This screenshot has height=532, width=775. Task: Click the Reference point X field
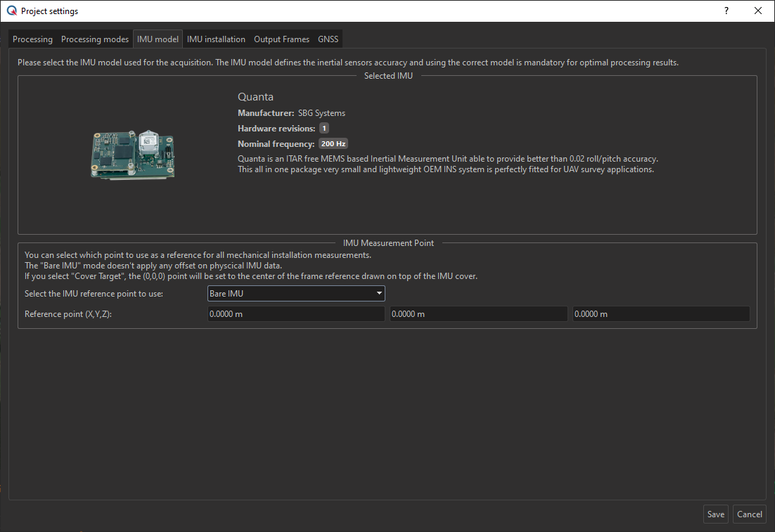point(296,314)
